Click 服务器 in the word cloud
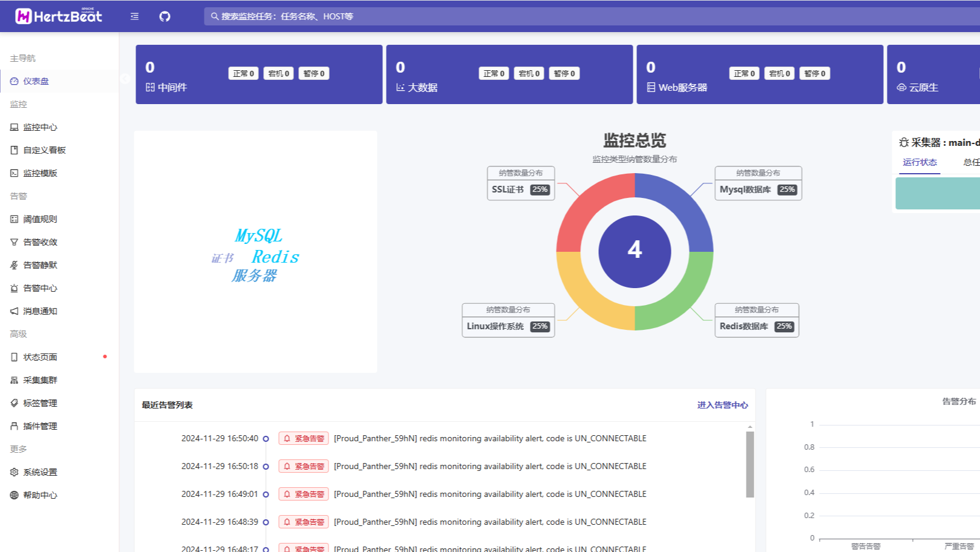The width and height of the screenshot is (980, 552). click(254, 276)
